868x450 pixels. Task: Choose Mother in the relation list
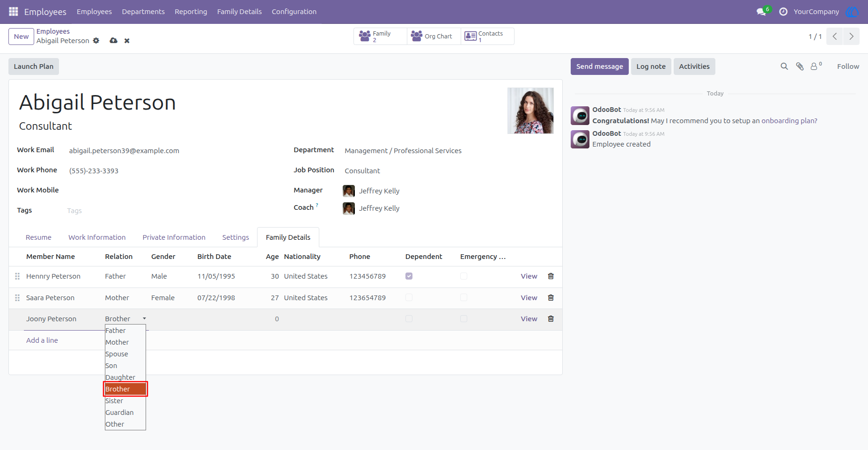point(125,342)
